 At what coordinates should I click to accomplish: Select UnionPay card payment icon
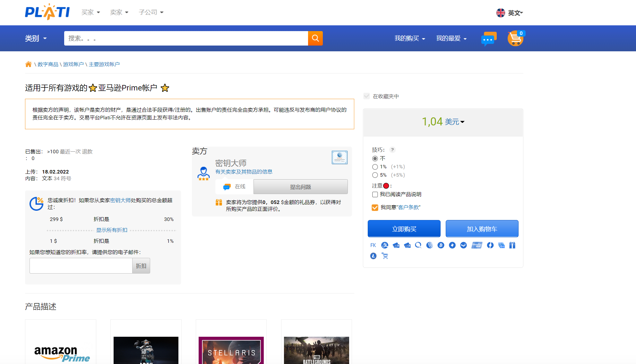(x=477, y=245)
